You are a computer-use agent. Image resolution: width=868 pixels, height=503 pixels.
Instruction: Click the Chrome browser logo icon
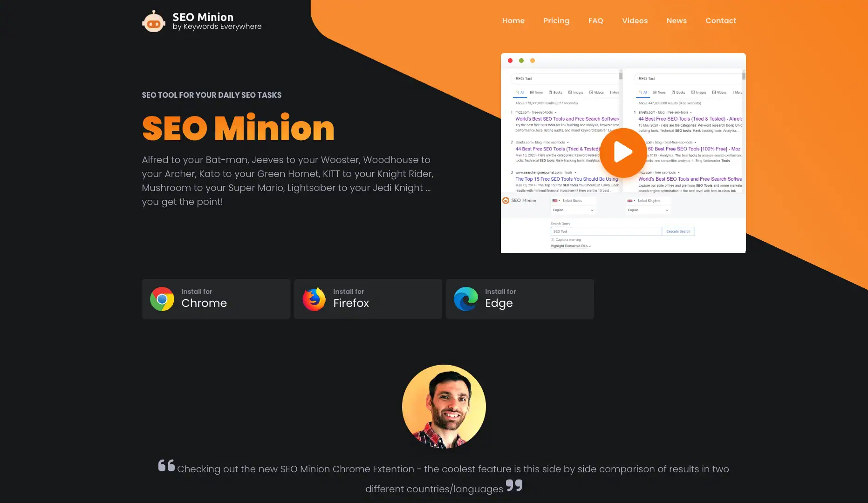tap(162, 299)
